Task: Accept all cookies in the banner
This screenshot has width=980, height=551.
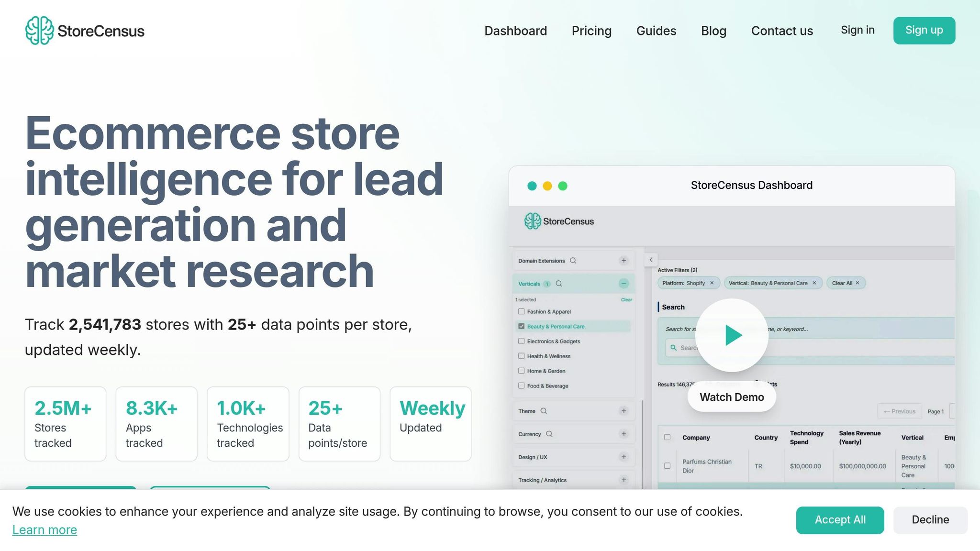Action: (x=840, y=520)
